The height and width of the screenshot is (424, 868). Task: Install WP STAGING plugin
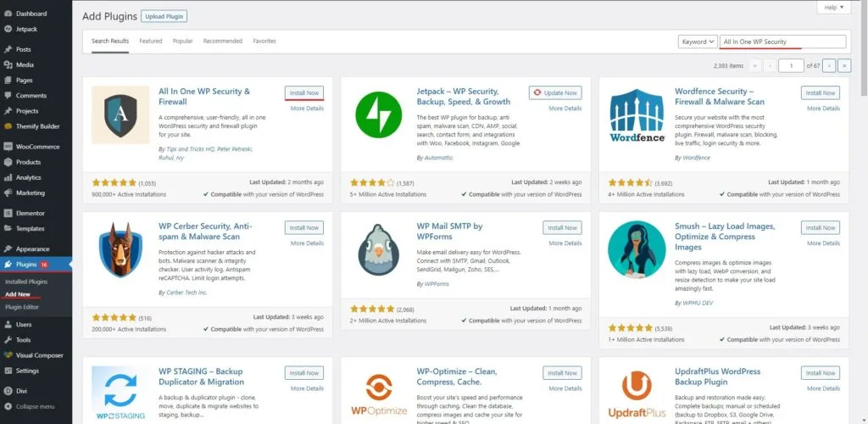point(304,372)
